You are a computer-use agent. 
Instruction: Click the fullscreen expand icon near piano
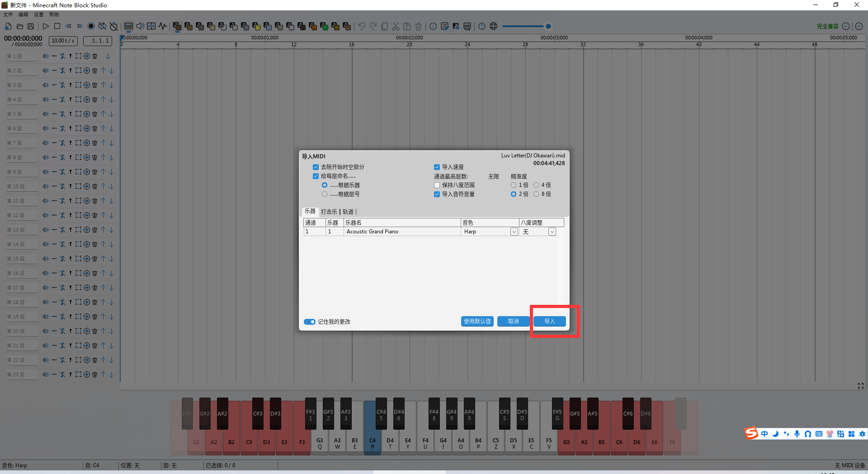(861, 386)
